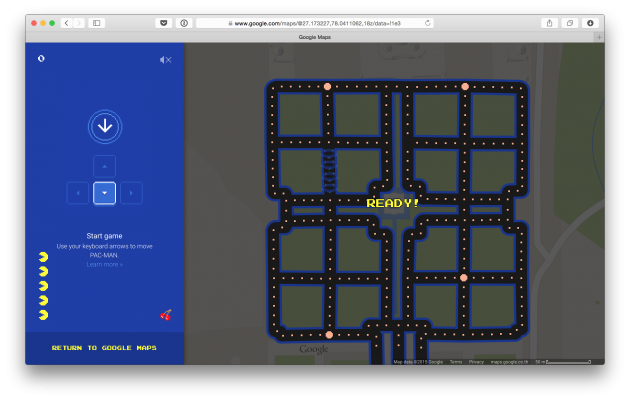This screenshot has width=630, height=401.
Task: Open the Safari share menu
Action: pos(549,22)
